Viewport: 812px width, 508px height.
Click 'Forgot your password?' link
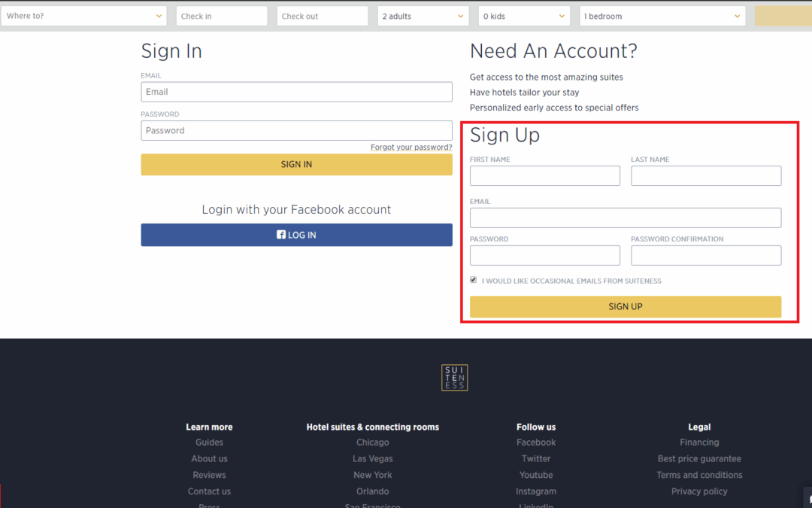(x=411, y=148)
